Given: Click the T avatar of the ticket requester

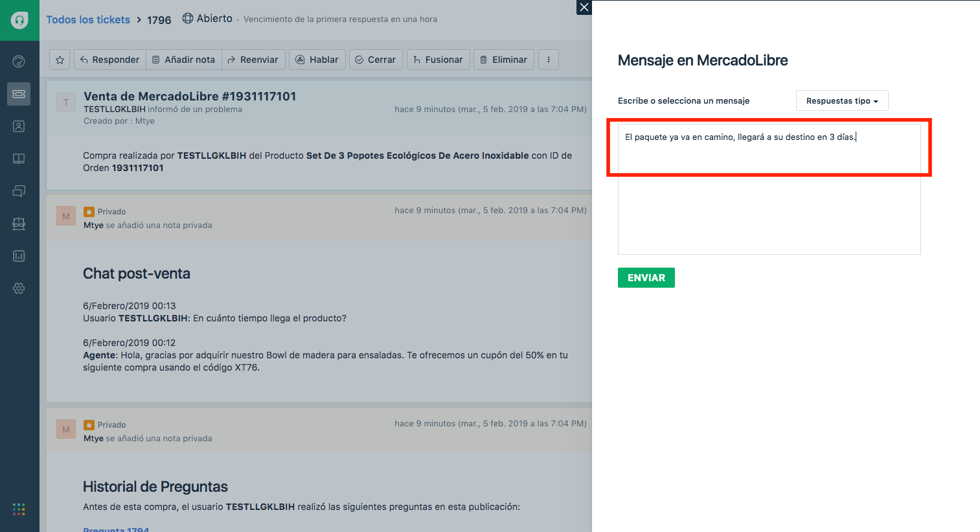Looking at the screenshot, I should tap(66, 102).
